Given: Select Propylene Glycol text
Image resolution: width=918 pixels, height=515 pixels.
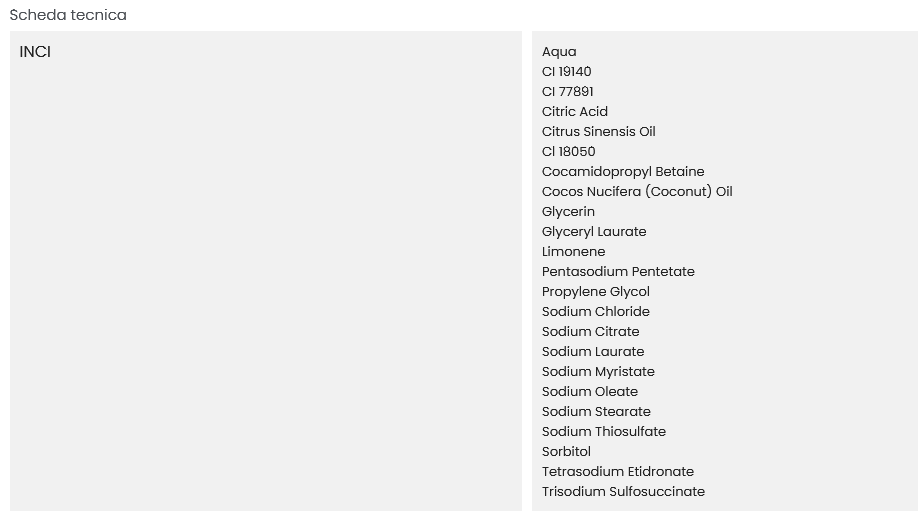Looking at the screenshot, I should click(595, 292).
